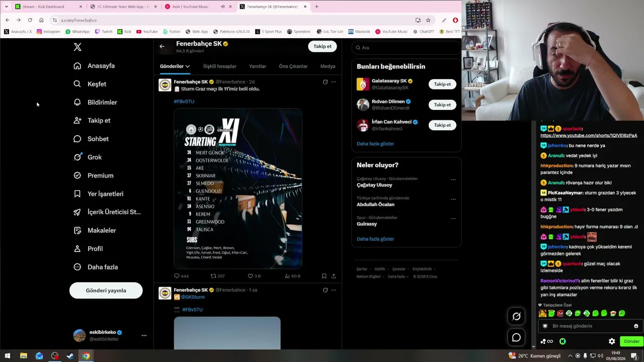Viewport: 644px width, 362px height.
Task: Open the Starting XI lineup image
Action: pyautogui.click(x=238, y=189)
